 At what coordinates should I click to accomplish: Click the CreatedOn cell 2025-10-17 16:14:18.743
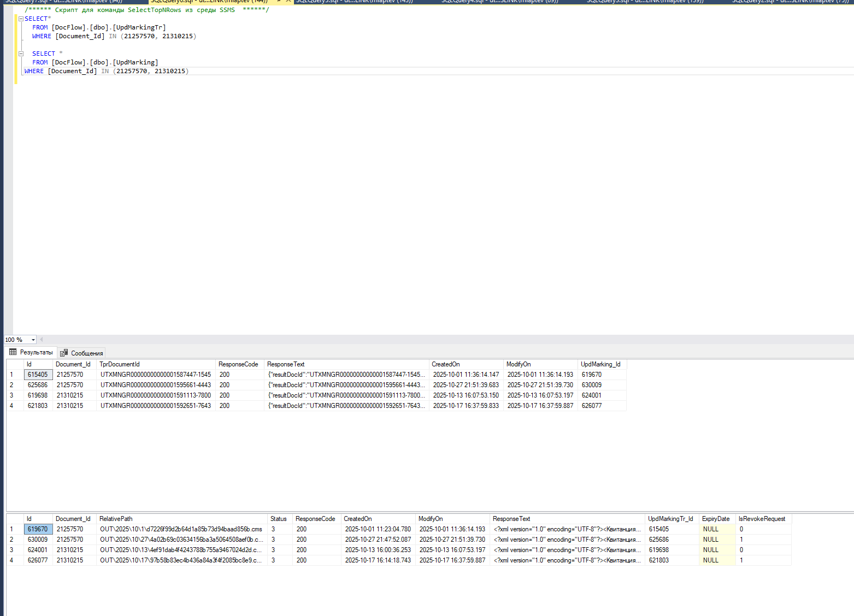click(x=378, y=560)
